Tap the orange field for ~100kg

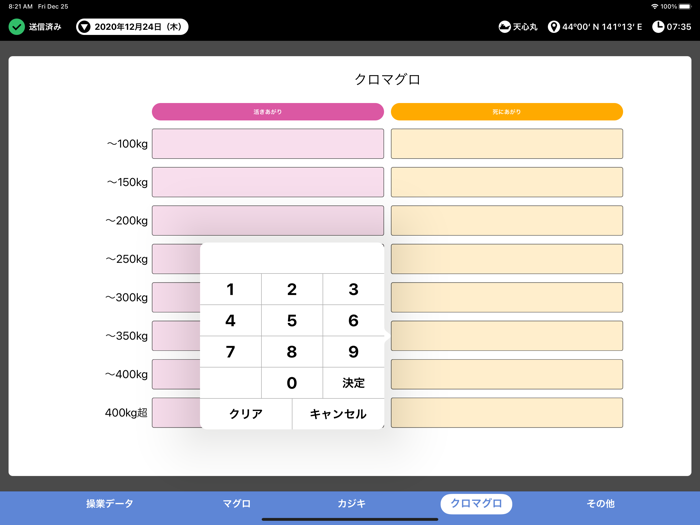507,144
